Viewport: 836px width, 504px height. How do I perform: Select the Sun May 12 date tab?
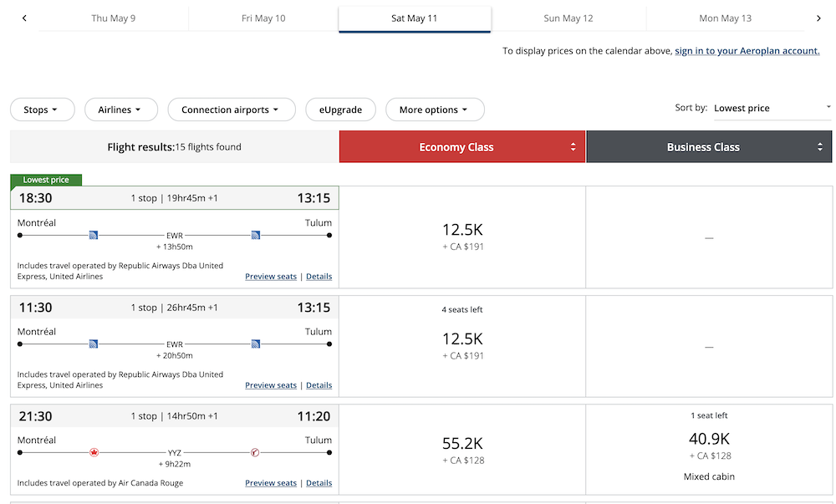coord(568,18)
